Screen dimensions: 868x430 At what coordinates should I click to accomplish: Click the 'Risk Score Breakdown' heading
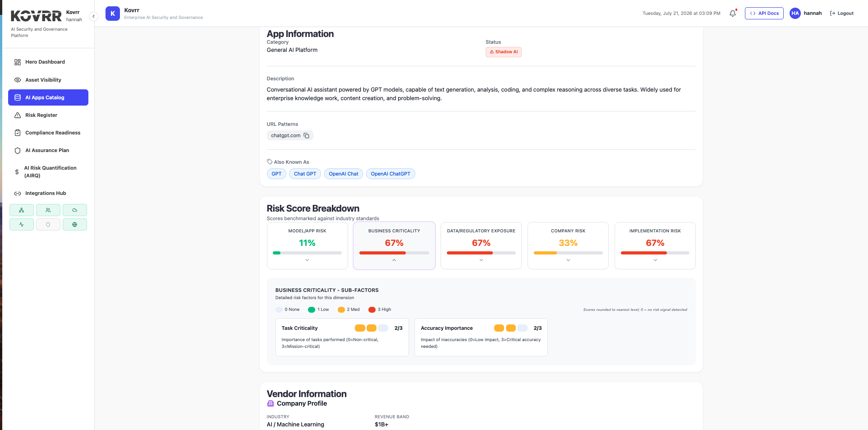pos(313,208)
